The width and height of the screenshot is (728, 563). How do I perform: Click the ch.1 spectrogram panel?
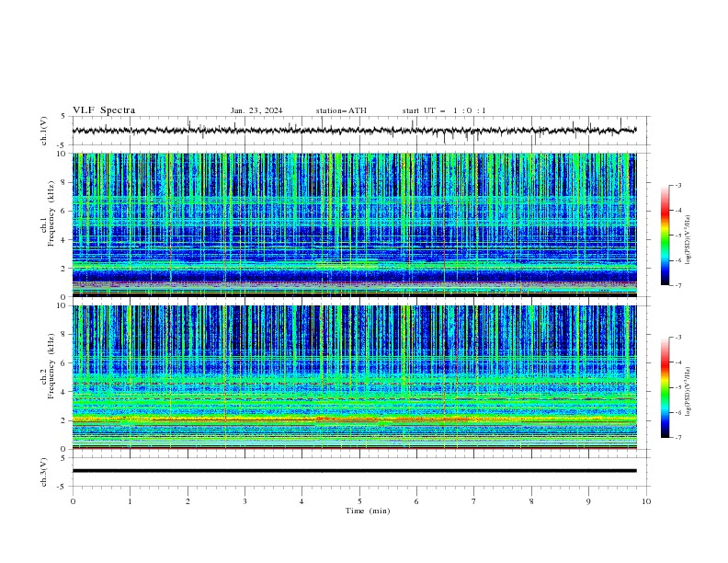[354, 224]
